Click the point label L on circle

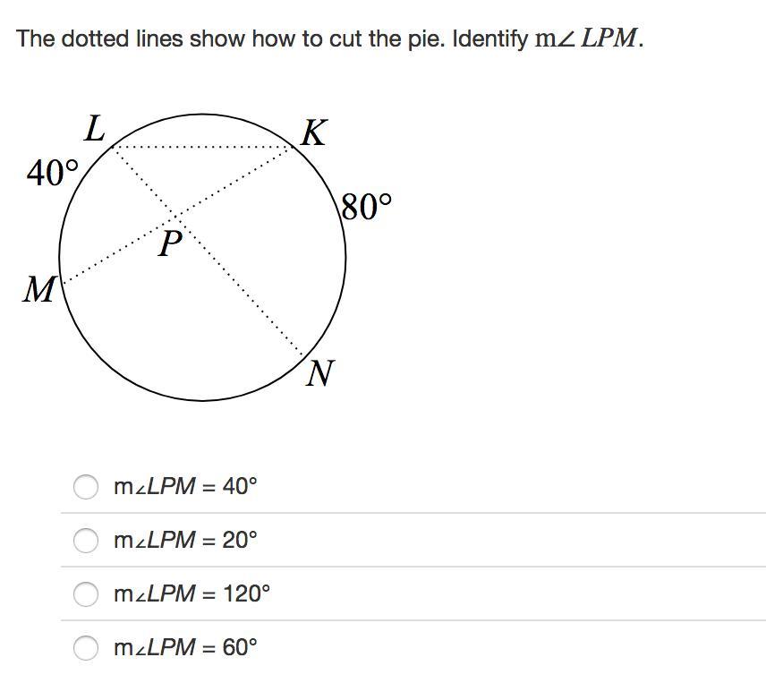point(95,130)
